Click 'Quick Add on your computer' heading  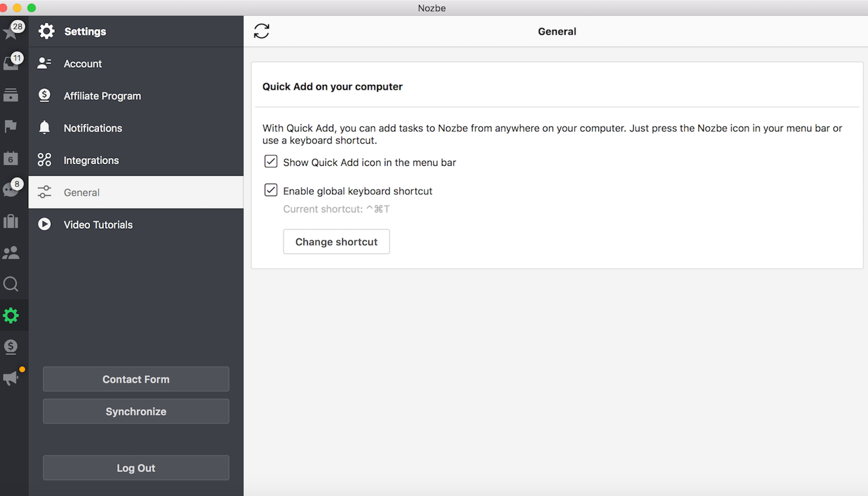[x=332, y=87]
